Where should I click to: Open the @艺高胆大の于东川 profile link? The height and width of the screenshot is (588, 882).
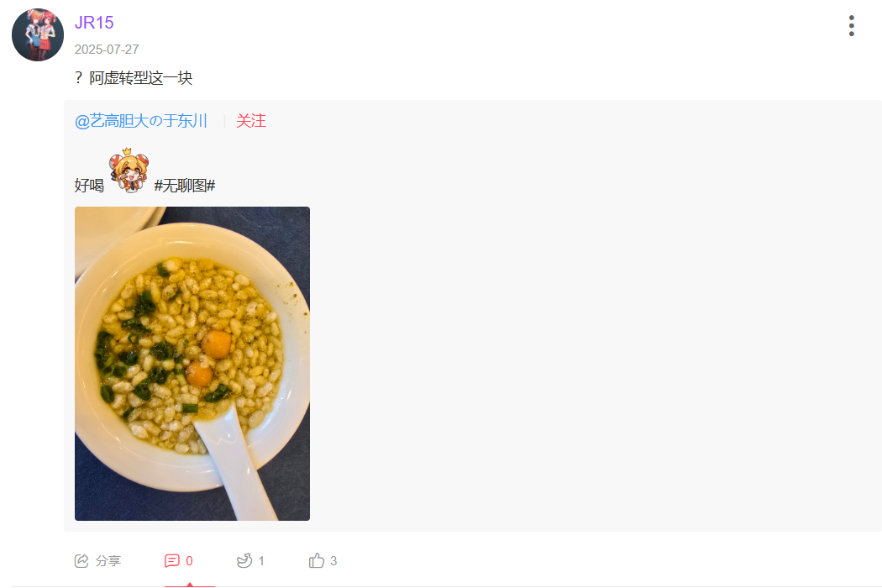[141, 121]
